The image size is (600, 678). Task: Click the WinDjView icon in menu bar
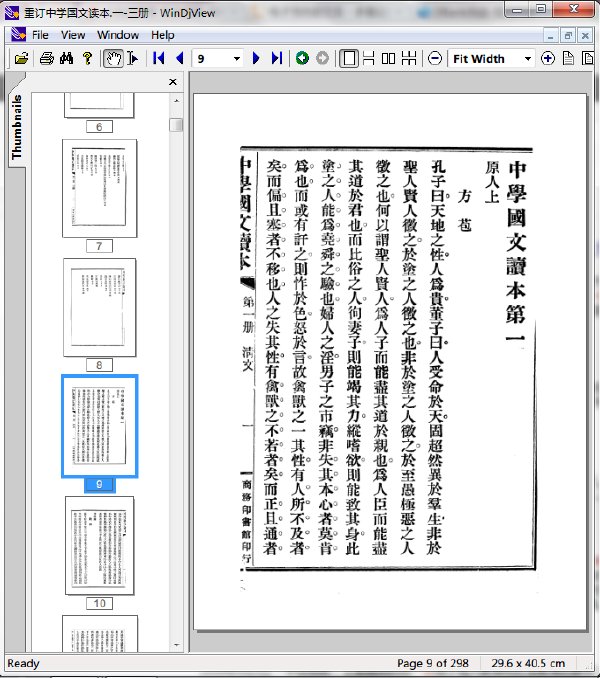coord(18,35)
